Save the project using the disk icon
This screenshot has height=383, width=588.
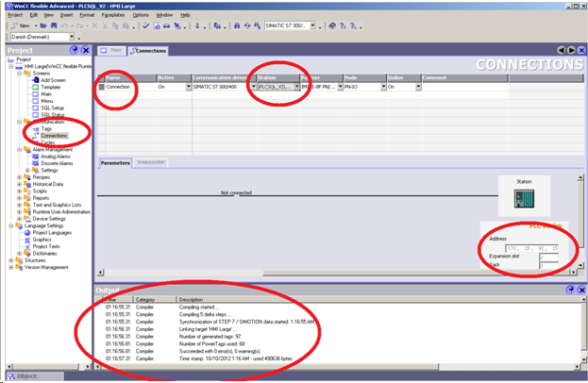tap(54, 25)
